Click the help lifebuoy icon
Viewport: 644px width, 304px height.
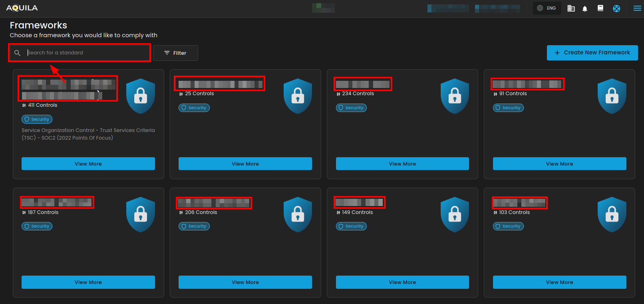tap(616, 8)
